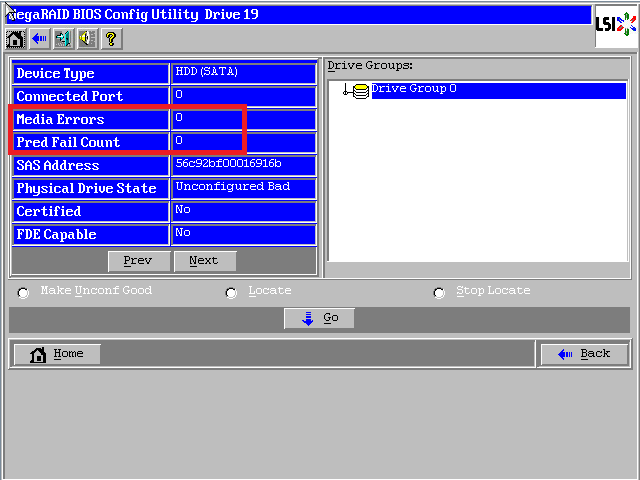
Task: Click the blue back arrow toolbar icon
Action: (x=39, y=39)
